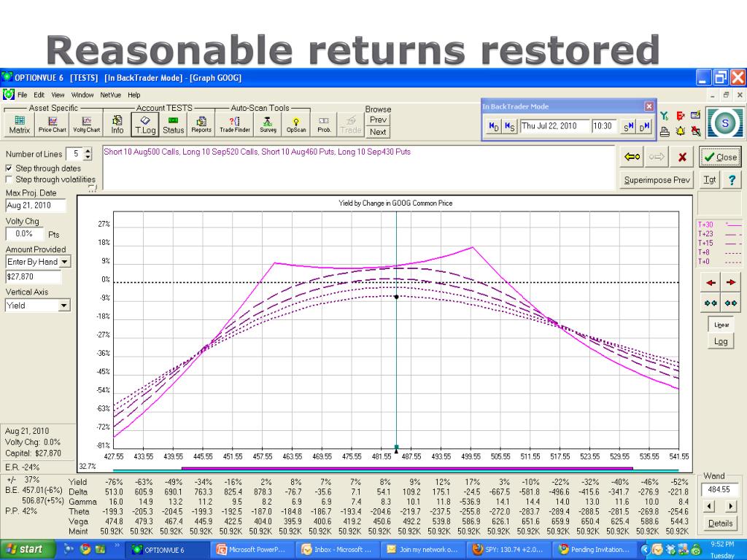Browse to Next asset
This screenshot has width=747, height=560.
[x=378, y=132]
